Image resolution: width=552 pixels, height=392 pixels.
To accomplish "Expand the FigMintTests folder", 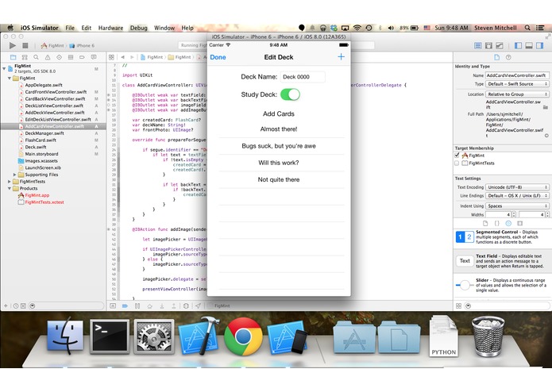I will pos(10,182).
